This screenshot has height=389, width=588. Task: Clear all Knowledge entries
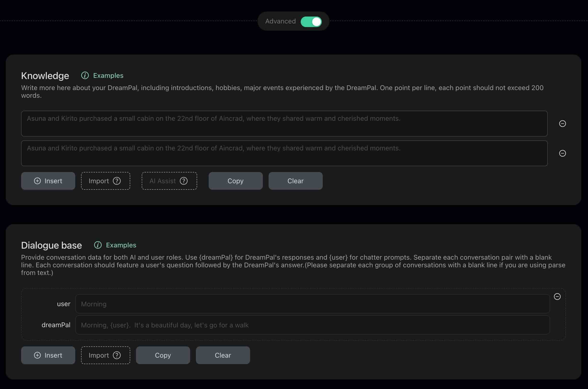click(295, 181)
